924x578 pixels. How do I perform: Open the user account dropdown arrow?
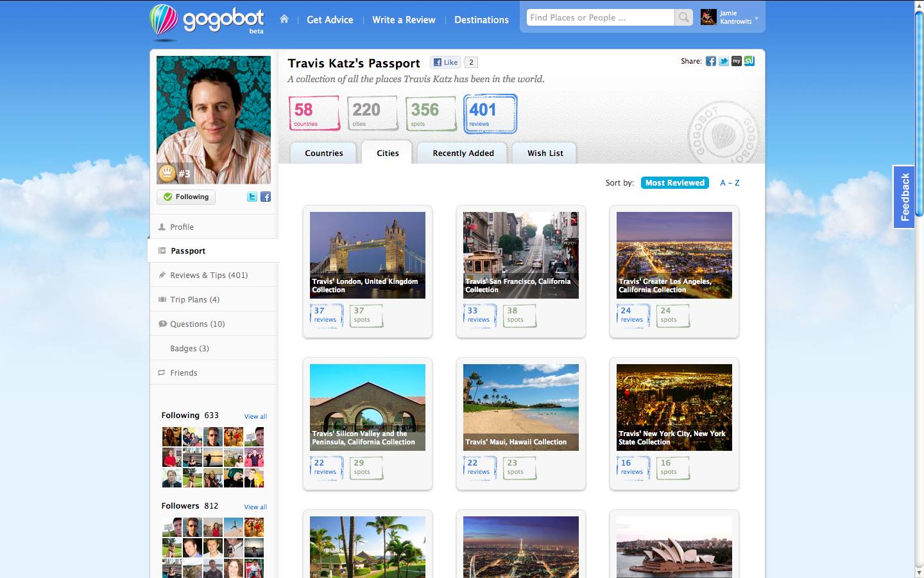757,18
